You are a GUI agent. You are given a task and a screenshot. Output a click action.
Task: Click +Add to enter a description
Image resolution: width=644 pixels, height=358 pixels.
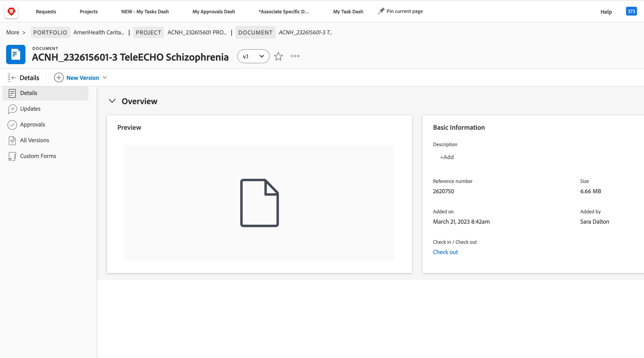pyautogui.click(x=447, y=157)
